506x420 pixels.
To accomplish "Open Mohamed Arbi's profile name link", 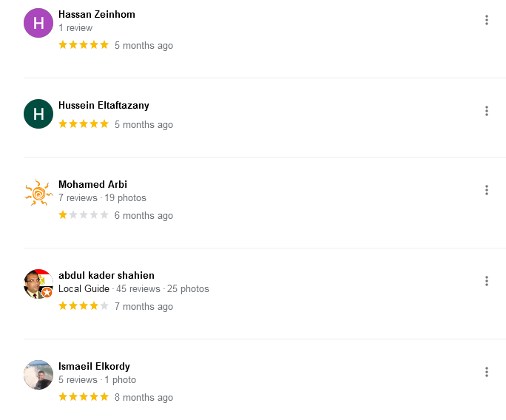I will pos(93,185).
